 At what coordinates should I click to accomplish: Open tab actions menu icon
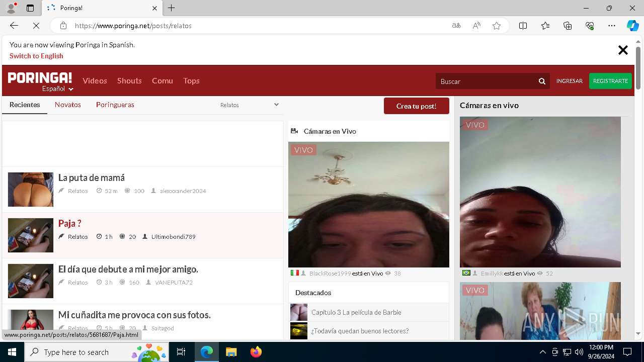30,8
